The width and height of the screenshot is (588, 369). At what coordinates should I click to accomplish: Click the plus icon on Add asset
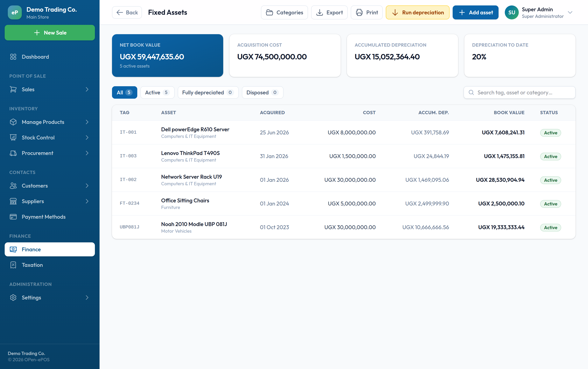[x=462, y=12]
